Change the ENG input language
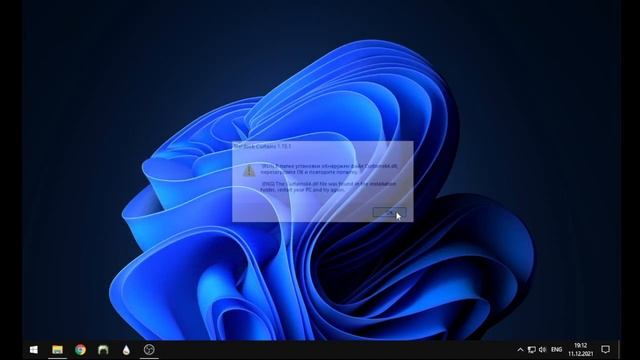This screenshot has height=360, width=640. pos(556,350)
